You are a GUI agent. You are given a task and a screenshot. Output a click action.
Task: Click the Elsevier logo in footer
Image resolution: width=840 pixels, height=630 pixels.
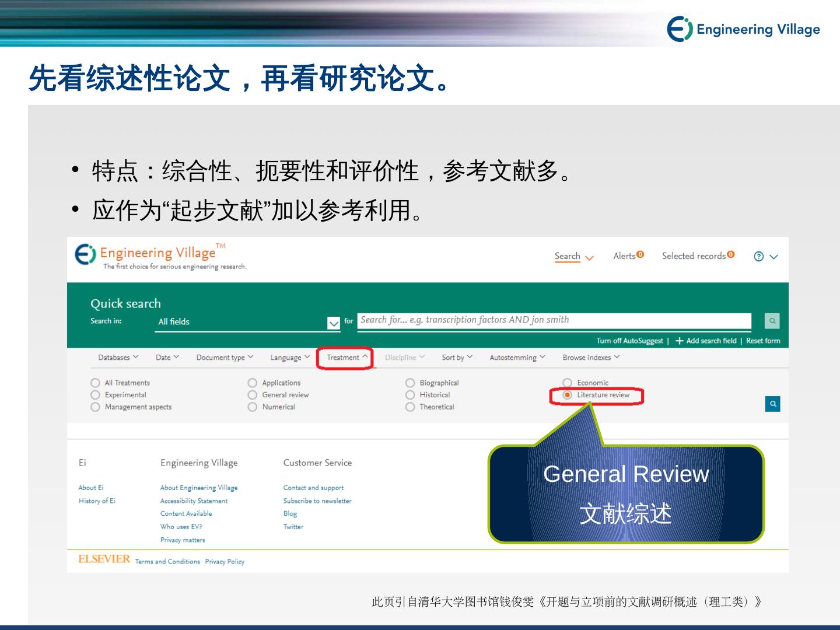tap(104, 559)
